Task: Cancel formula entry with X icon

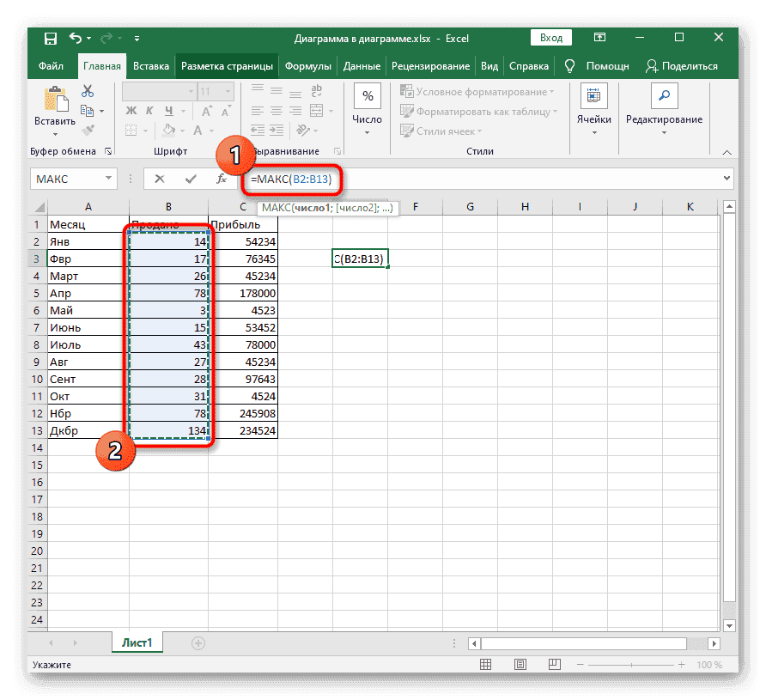Action: click(x=160, y=179)
